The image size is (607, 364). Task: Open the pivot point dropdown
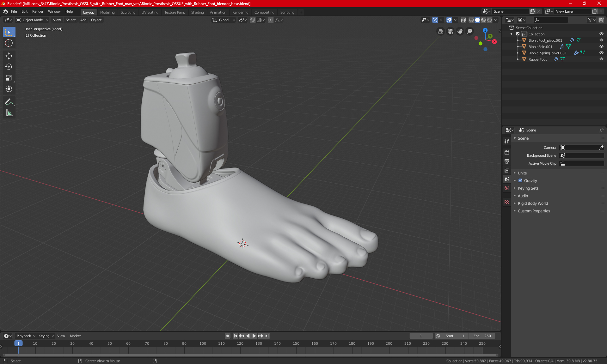(243, 20)
